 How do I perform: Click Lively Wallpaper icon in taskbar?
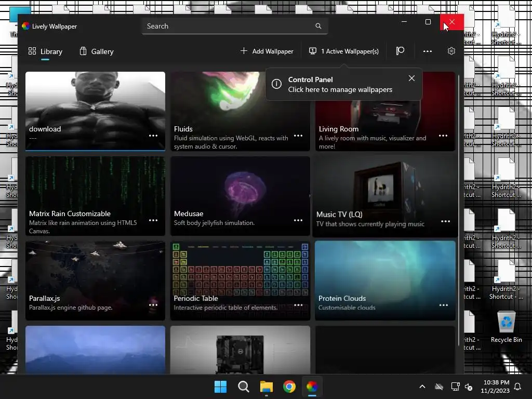click(x=312, y=387)
